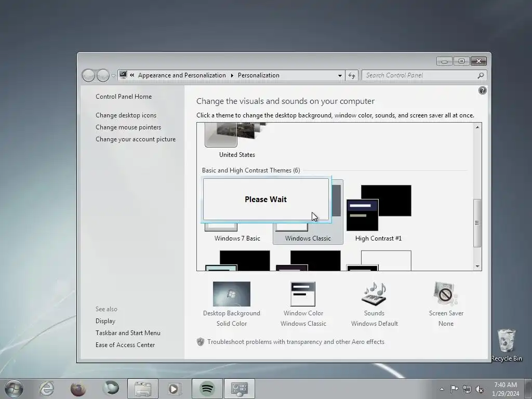Expand the address bar history dropdown
Image resolution: width=532 pixels, height=399 pixels.
pos(340,76)
